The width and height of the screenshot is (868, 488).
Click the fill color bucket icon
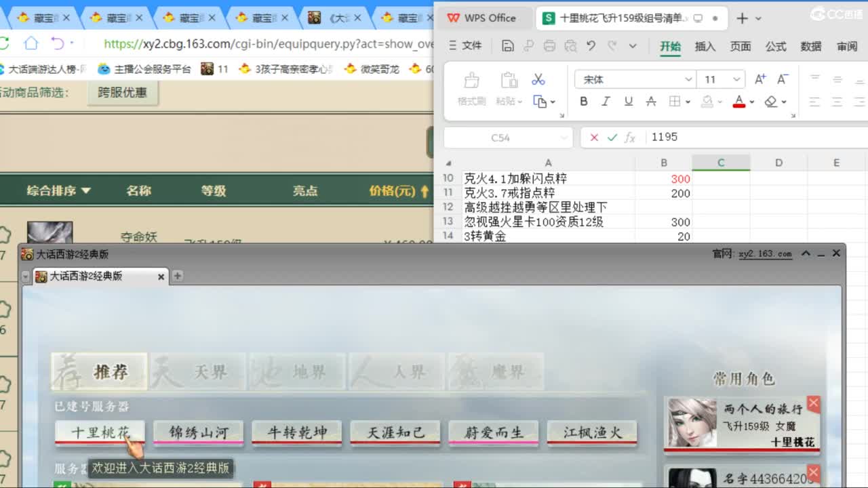click(x=707, y=102)
